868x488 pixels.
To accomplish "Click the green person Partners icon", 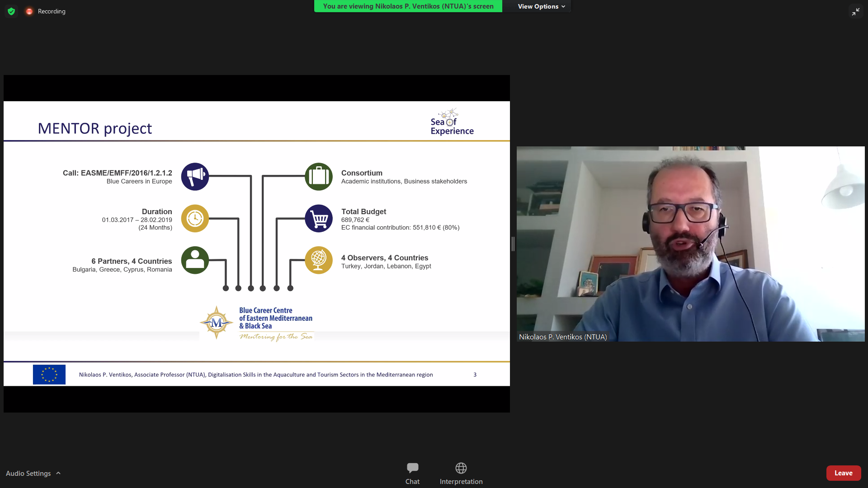I will [x=195, y=260].
